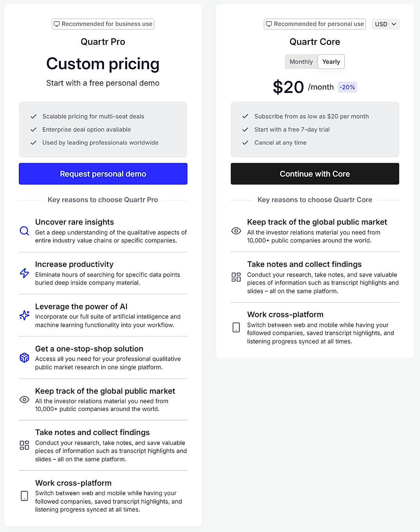Screen dimensions: 420x532
Task: Select the magnifying glass icon beside Uncover rare insights
Action: 24,231
